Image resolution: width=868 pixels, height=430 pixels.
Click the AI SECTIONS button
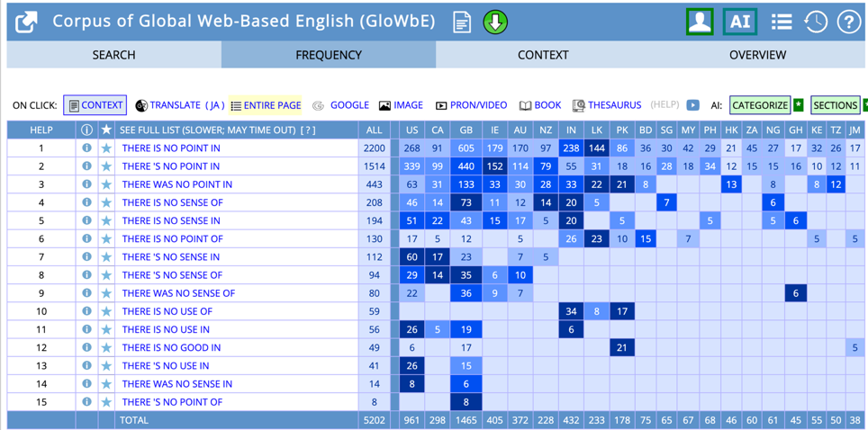[x=836, y=105]
